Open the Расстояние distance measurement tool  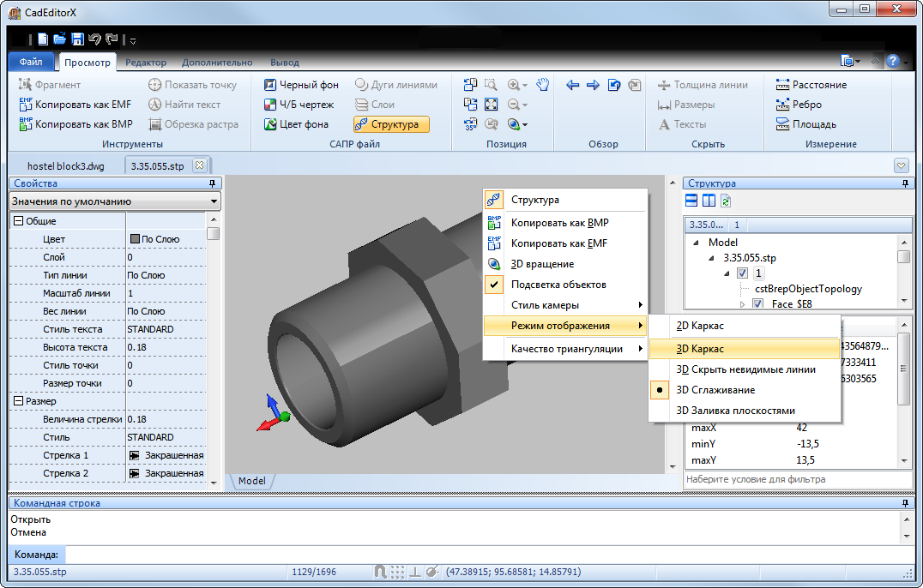(x=811, y=85)
